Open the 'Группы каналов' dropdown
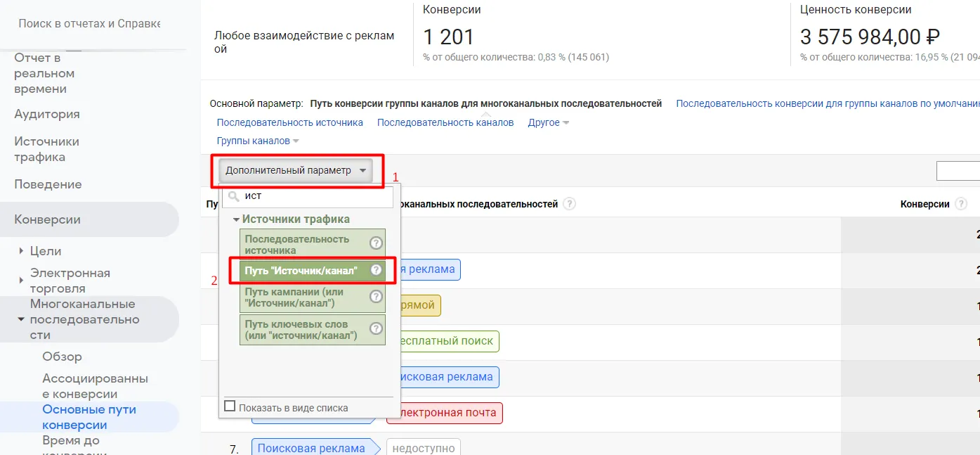This screenshot has width=980, height=455. coord(258,141)
